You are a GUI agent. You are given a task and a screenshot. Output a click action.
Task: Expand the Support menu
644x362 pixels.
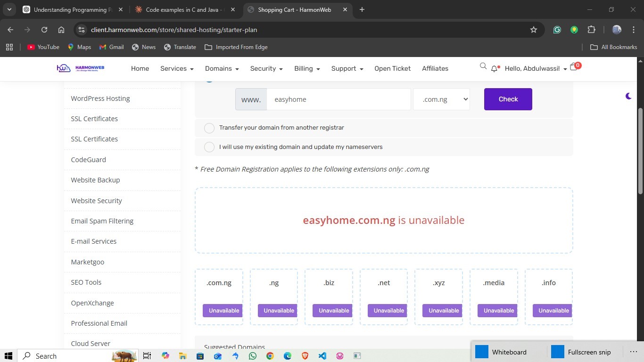[347, 68]
